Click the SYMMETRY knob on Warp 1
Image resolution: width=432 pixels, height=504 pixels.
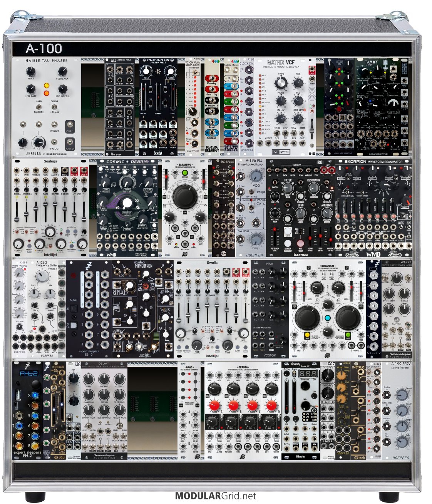tap(388, 294)
